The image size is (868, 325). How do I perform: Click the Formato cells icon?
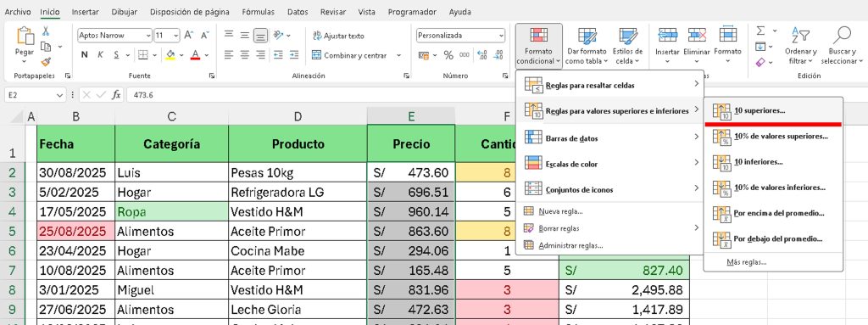[x=727, y=35]
